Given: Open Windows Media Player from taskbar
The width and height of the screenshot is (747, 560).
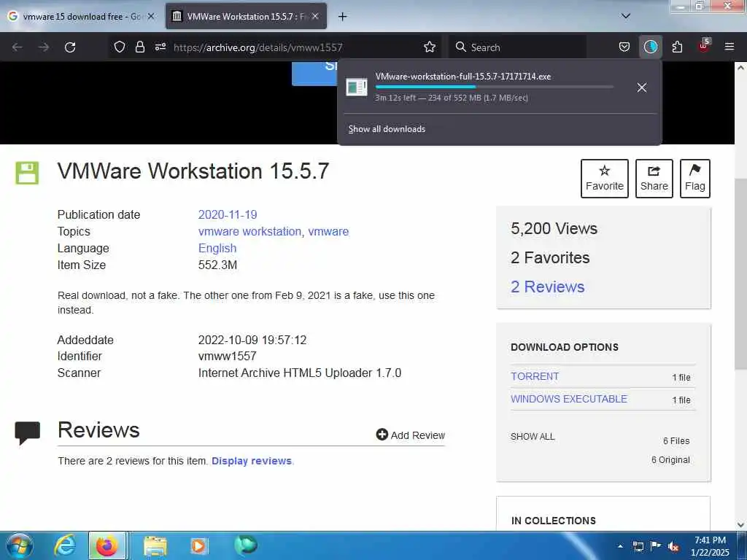Looking at the screenshot, I should click(x=198, y=546).
